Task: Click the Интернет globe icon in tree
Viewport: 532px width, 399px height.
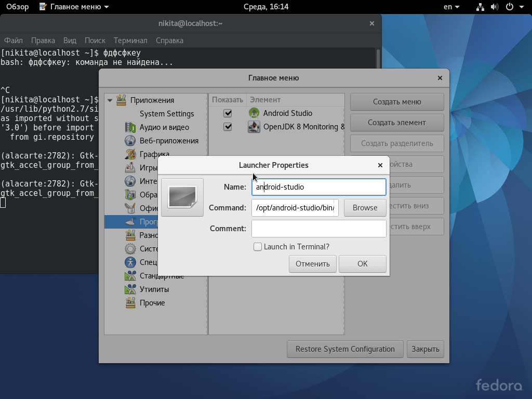Action: tap(130, 181)
